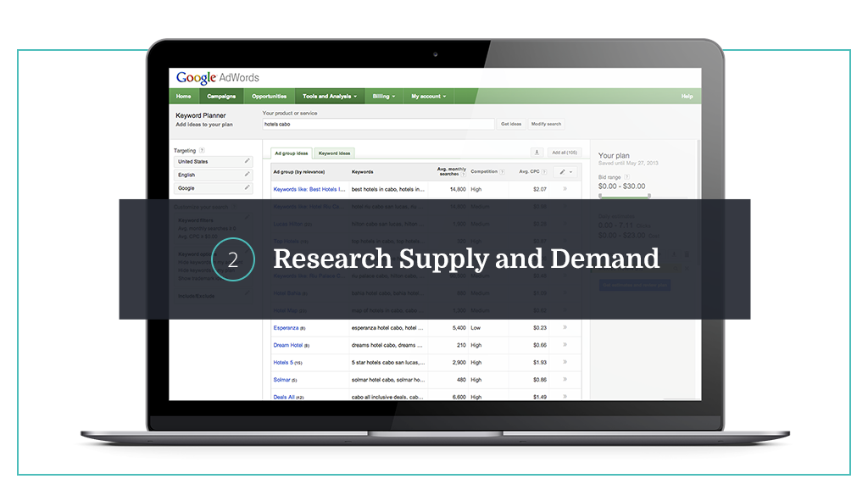Click the download ideas icon button
The width and height of the screenshot is (868, 490).
click(x=537, y=153)
